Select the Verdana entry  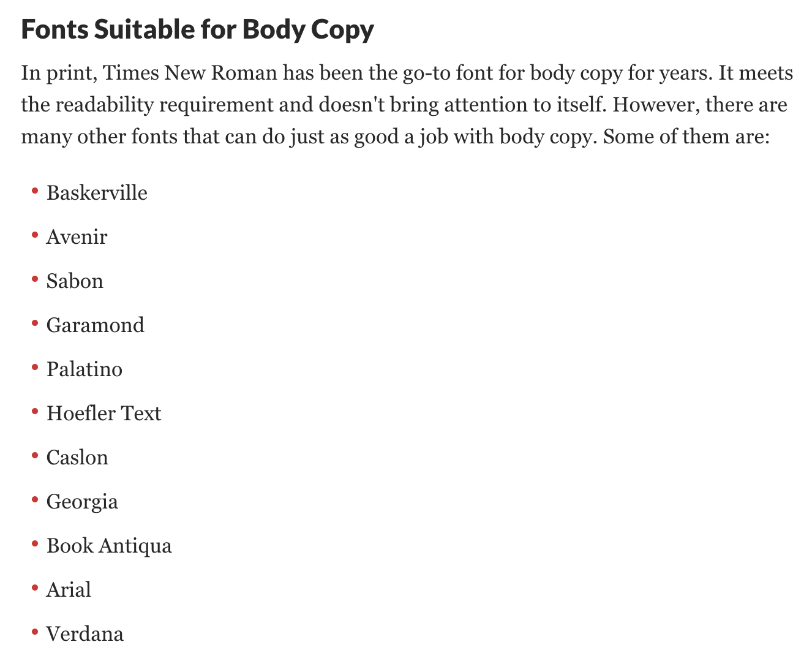(x=85, y=634)
